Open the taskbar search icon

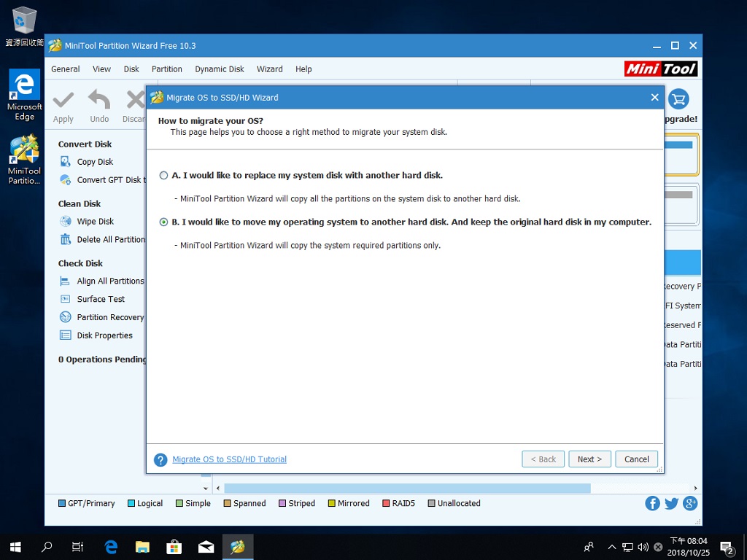coord(47,547)
